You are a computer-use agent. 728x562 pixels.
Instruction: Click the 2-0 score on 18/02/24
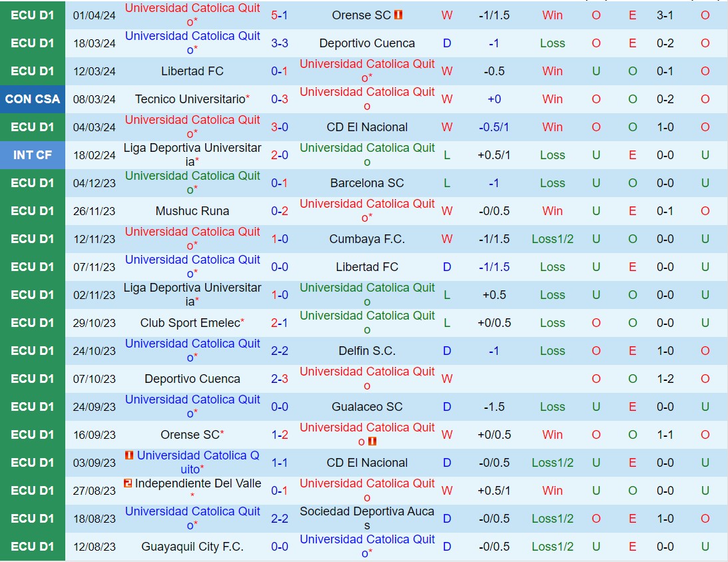[x=280, y=155]
